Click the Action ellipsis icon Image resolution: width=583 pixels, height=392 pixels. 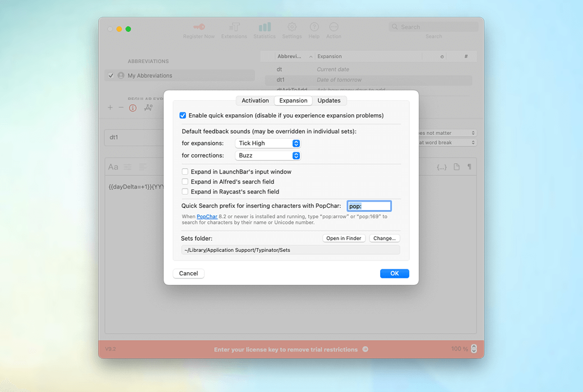point(334,27)
